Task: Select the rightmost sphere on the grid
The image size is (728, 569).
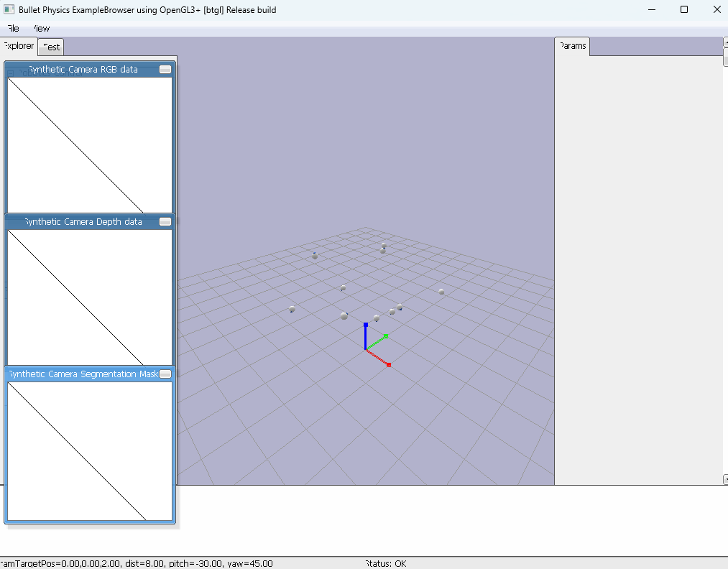Action: (441, 292)
